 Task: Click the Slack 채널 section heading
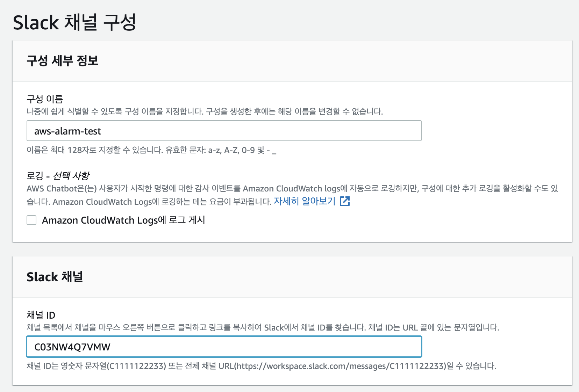[55, 277]
